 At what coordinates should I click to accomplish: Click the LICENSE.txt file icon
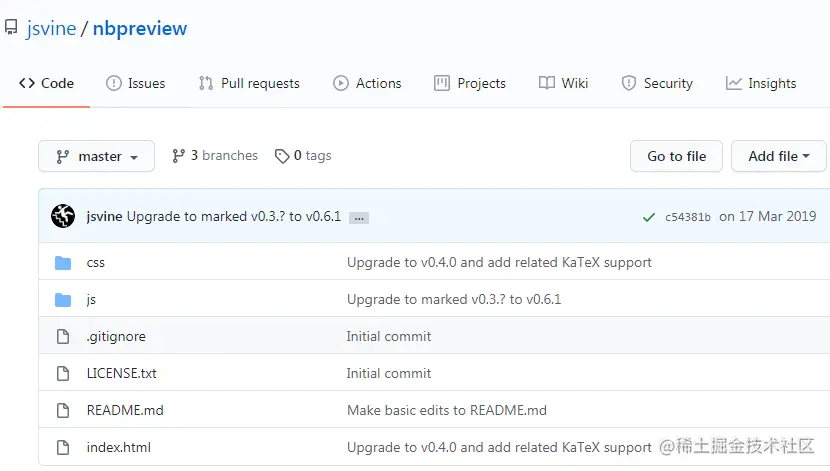[x=63, y=374]
